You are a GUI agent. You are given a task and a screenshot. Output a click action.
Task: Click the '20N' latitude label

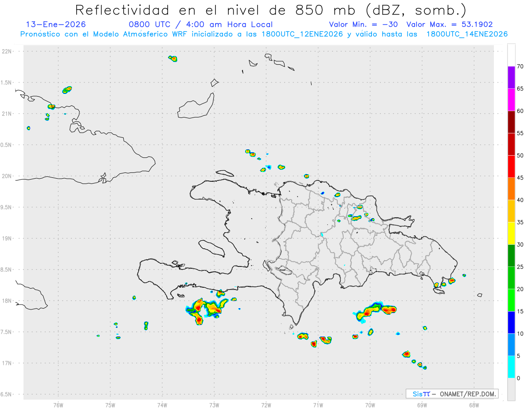click(7, 176)
